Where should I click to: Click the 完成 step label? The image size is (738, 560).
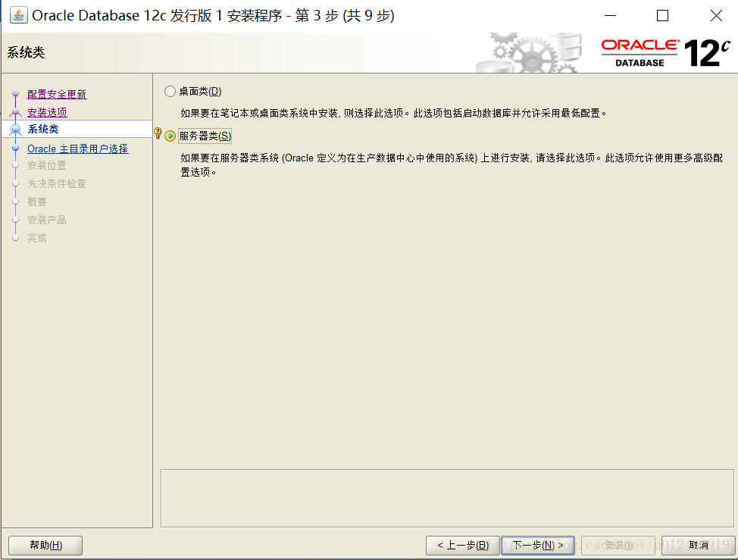36,238
